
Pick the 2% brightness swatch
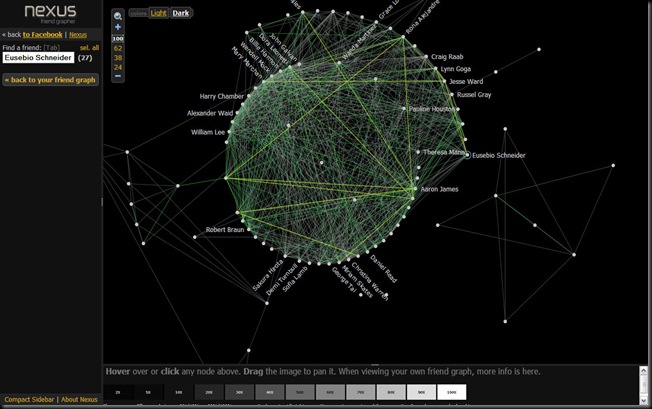click(x=118, y=392)
